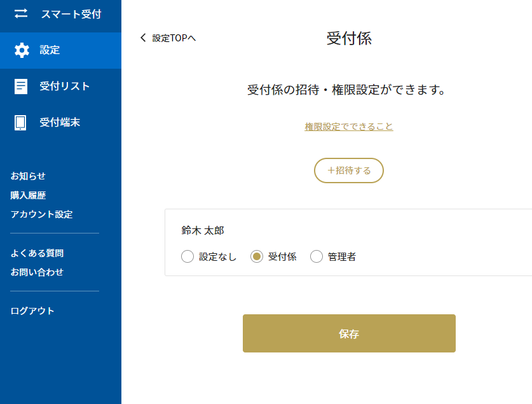Open the 設定 menu item

pos(61,50)
